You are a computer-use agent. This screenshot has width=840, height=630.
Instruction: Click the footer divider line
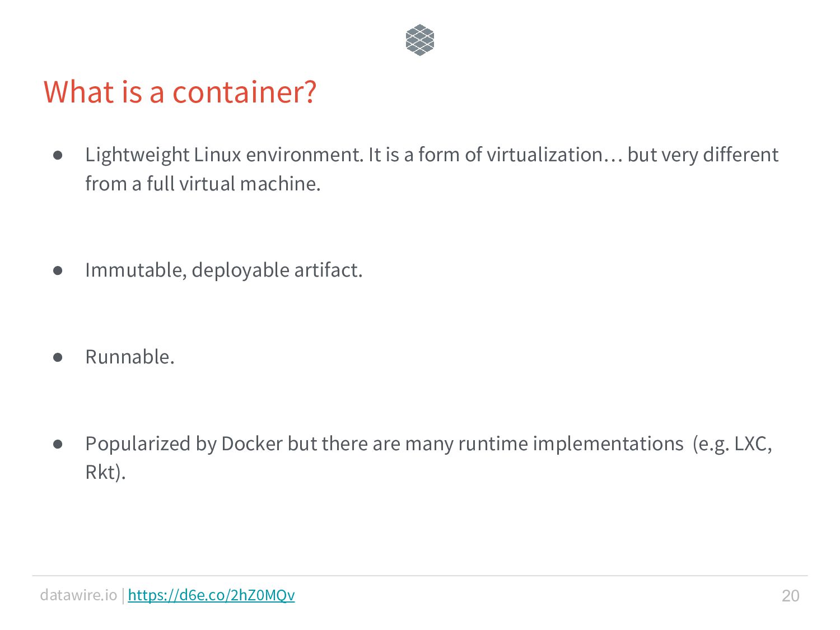click(x=420, y=576)
